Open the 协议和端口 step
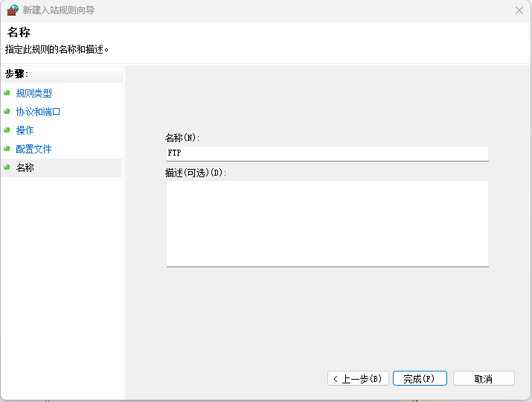The height and width of the screenshot is (402, 532). (x=38, y=112)
